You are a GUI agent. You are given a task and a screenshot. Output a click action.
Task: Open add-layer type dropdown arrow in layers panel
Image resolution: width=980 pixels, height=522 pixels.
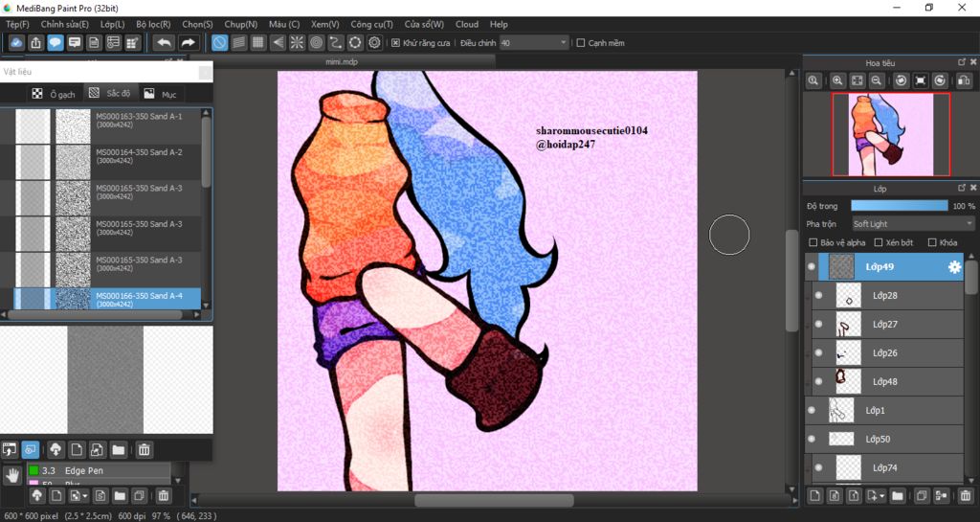[x=881, y=496]
